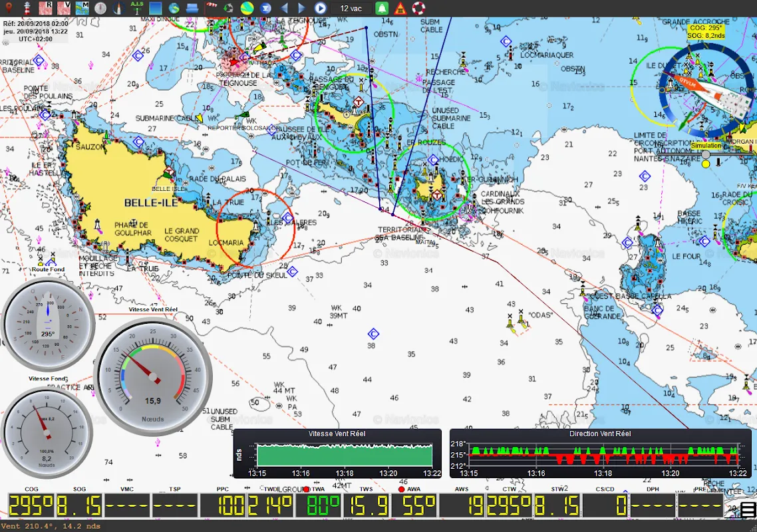Click the STW 8.15 display
This screenshot has height=532, width=757.
557,505
